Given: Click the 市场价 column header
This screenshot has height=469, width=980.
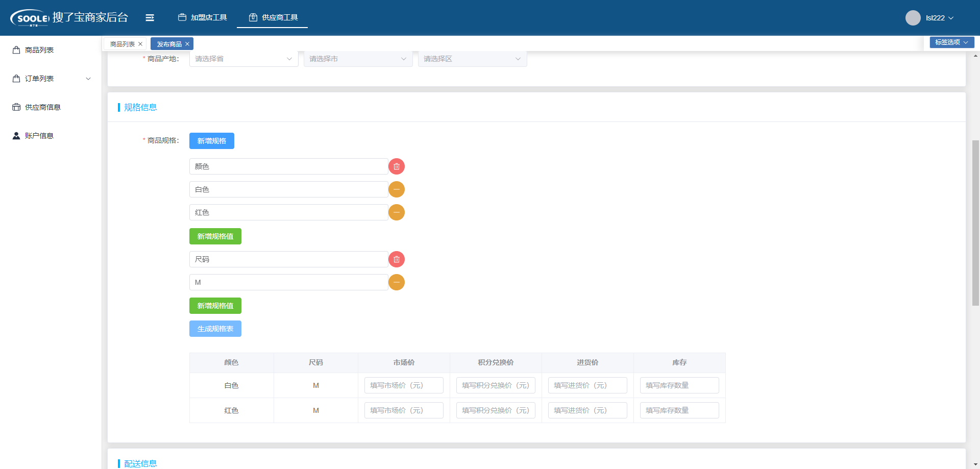Looking at the screenshot, I should click(404, 362).
